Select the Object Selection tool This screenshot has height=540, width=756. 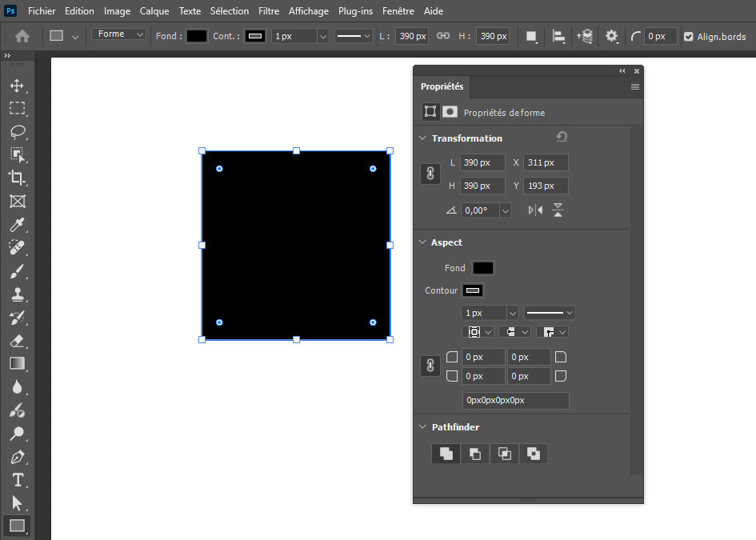coord(17,154)
